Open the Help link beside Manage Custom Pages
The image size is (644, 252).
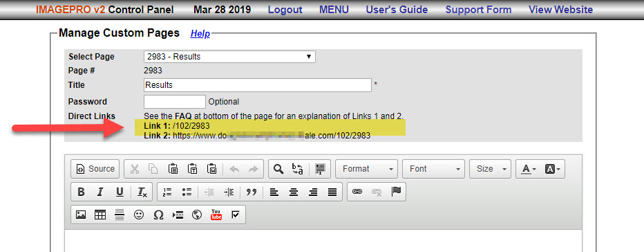coord(200,34)
